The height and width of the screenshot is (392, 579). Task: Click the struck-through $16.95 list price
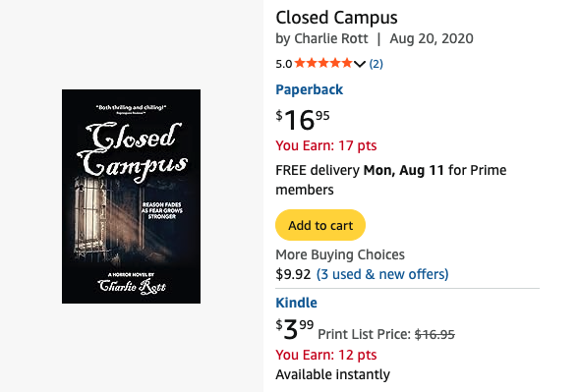point(434,334)
